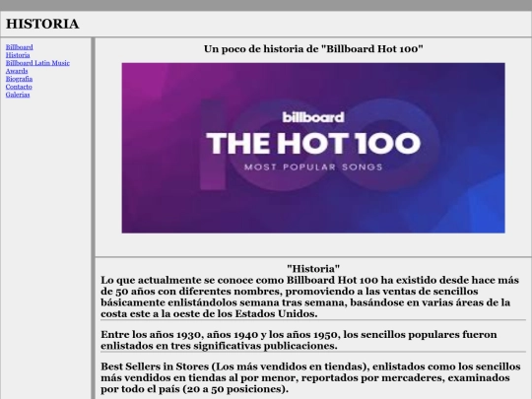Click the paragraph starting "Lo que actualmente se conoce"
The height and width of the screenshot is (399, 532).
point(310,297)
